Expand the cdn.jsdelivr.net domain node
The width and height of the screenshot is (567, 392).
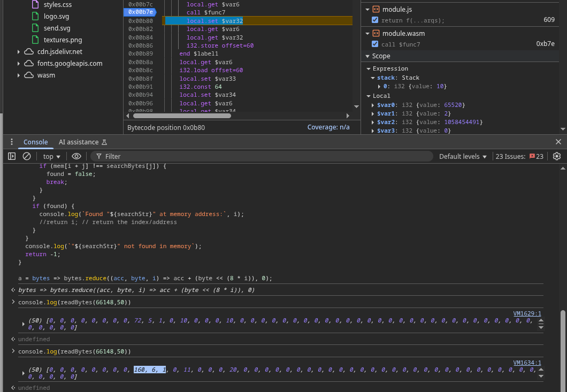(x=18, y=52)
